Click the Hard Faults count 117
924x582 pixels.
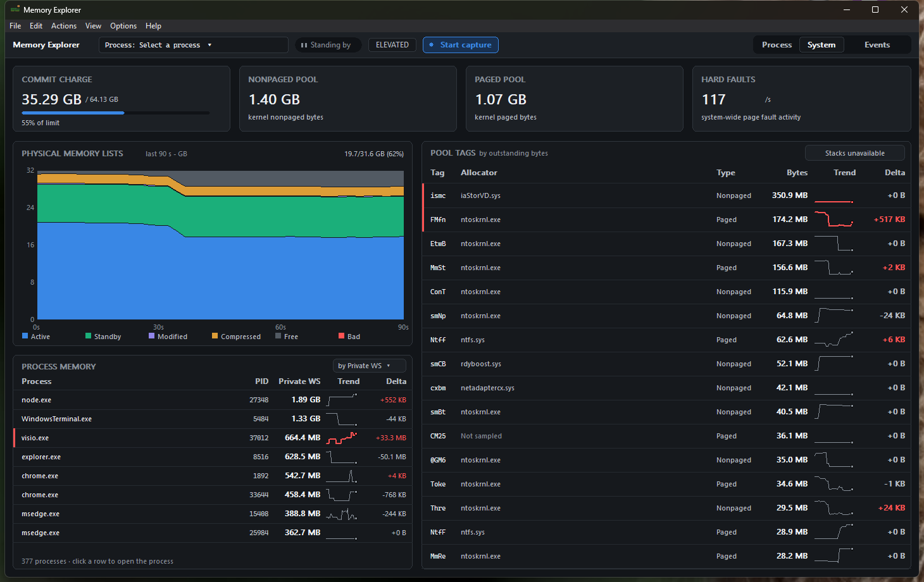713,99
